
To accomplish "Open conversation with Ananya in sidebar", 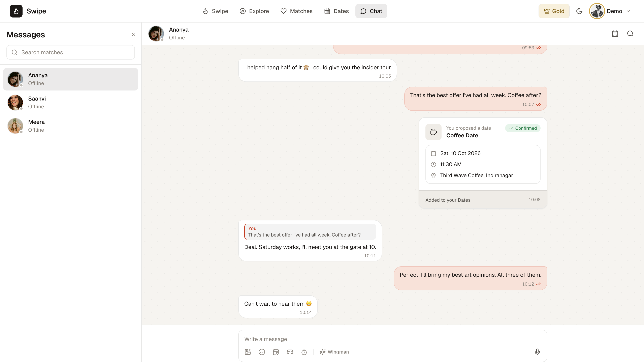I will click(x=70, y=79).
